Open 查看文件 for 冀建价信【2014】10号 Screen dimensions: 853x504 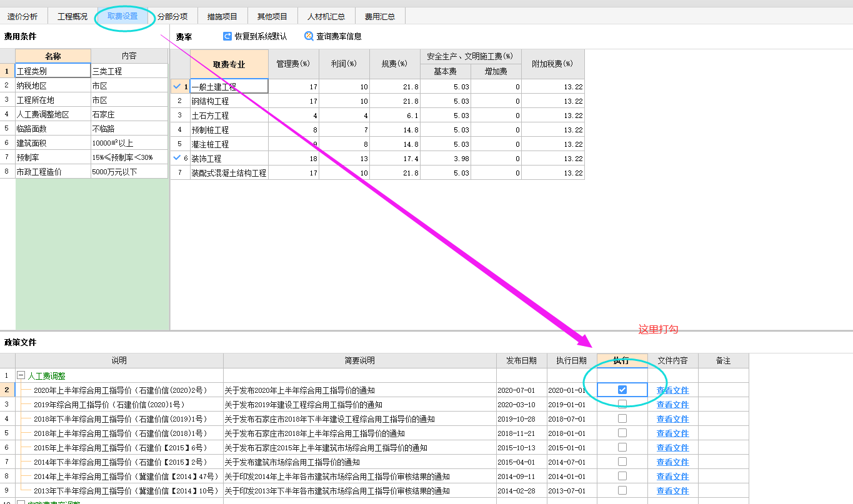[672, 491]
